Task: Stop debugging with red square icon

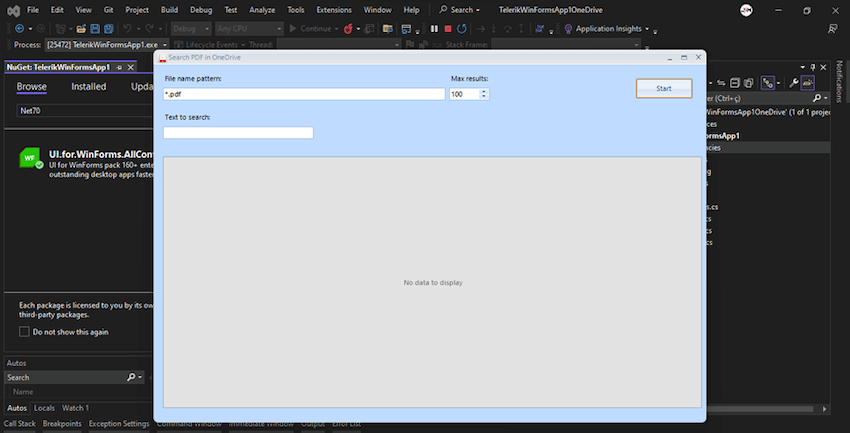Action: 448,29
